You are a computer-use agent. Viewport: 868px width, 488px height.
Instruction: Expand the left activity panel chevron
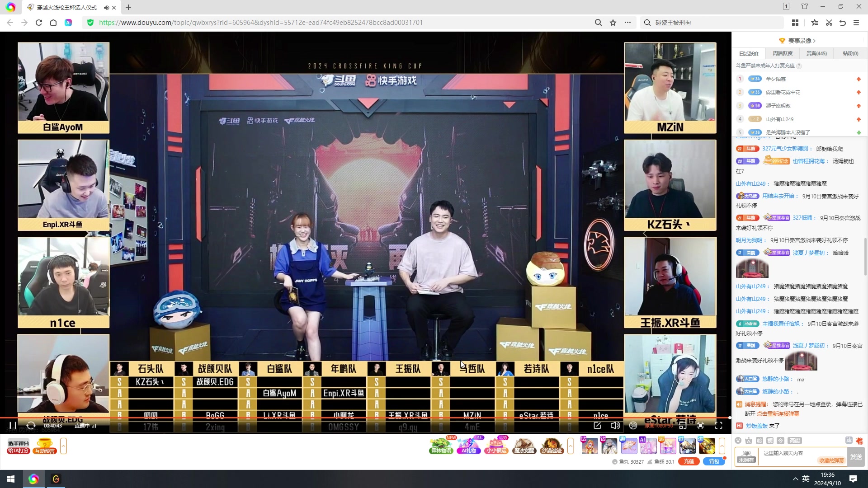63,446
